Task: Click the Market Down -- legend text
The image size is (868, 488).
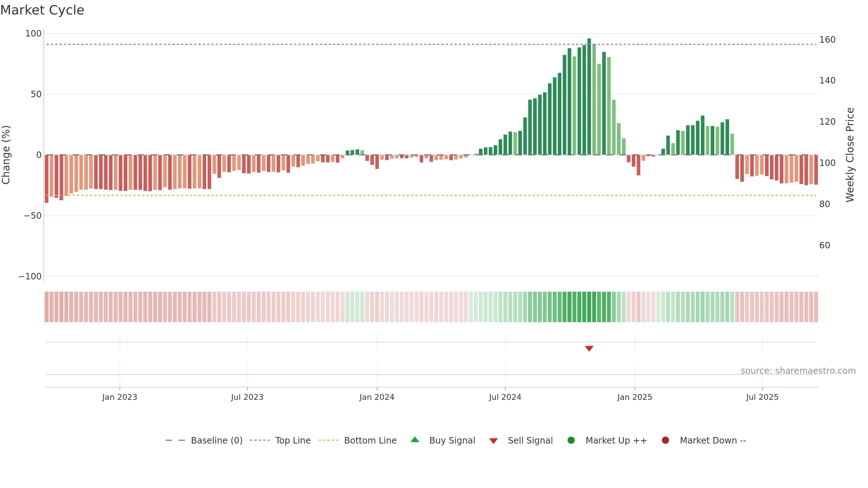Action: point(713,440)
